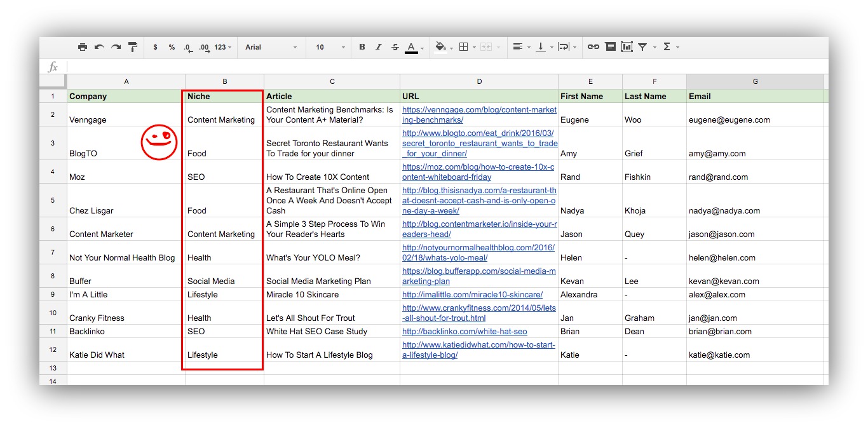
Task: Select the 'Not Your Normal Health Blog' cell
Action: click(x=126, y=252)
